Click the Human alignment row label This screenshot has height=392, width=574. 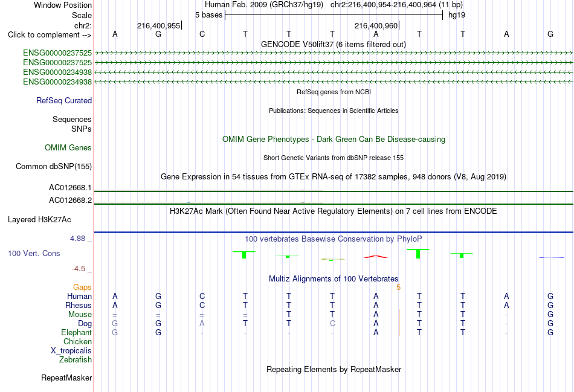pos(79,297)
